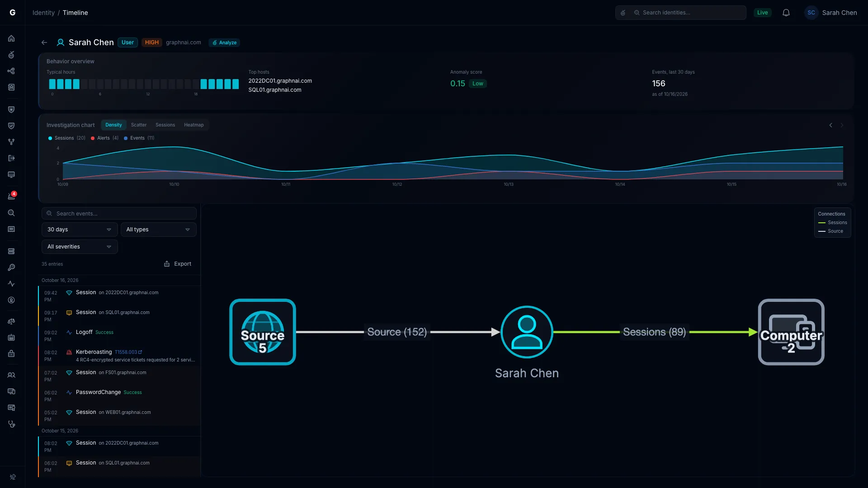Click the Analyze button

click(224, 42)
